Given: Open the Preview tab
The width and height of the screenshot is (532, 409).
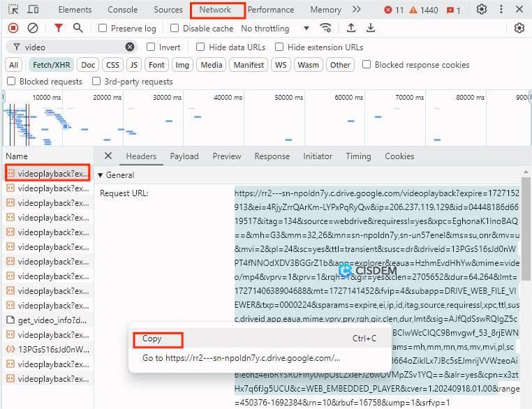Looking at the screenshot, I should (227, 156).
